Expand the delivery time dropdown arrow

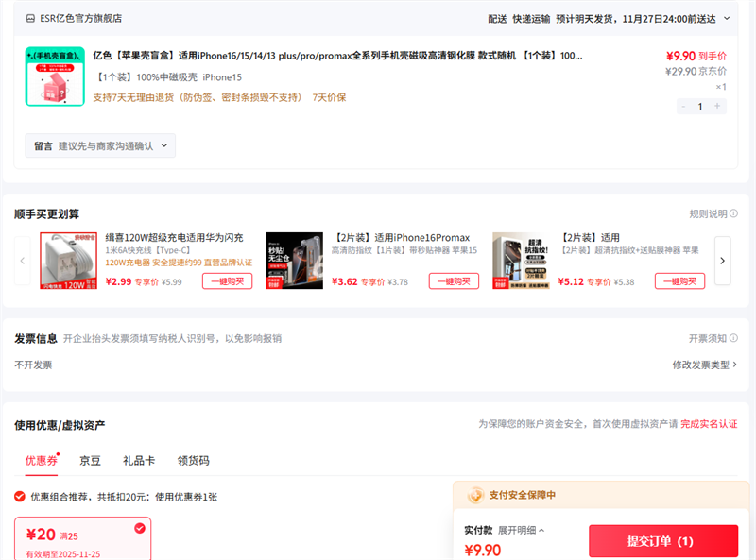coord(726,18)
